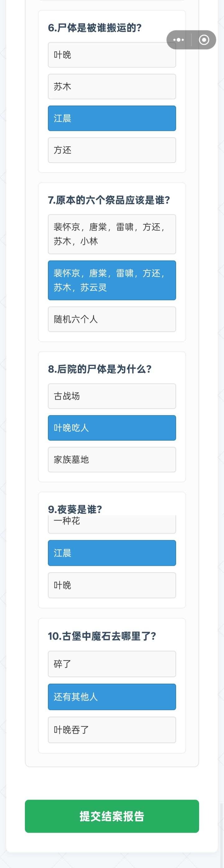Choose 江晨 as 夜葵's identity
The image size is (224, 868).
(x=112, y=553)
